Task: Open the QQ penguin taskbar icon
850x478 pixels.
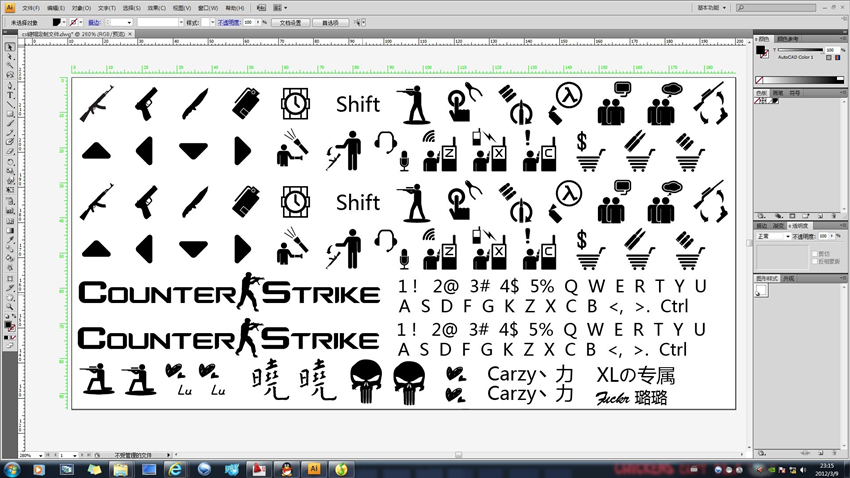Action: tap(286, 469)
